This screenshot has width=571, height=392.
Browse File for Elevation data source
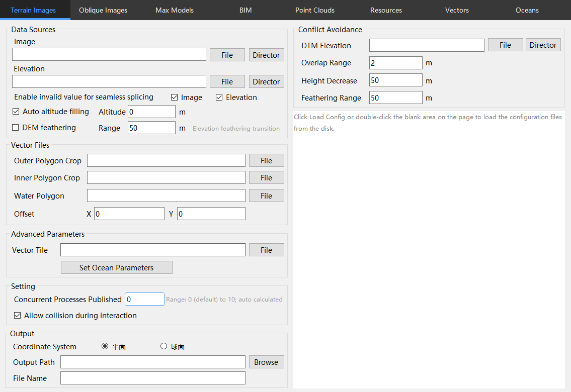pyautogui.click(x=227, y=81)
